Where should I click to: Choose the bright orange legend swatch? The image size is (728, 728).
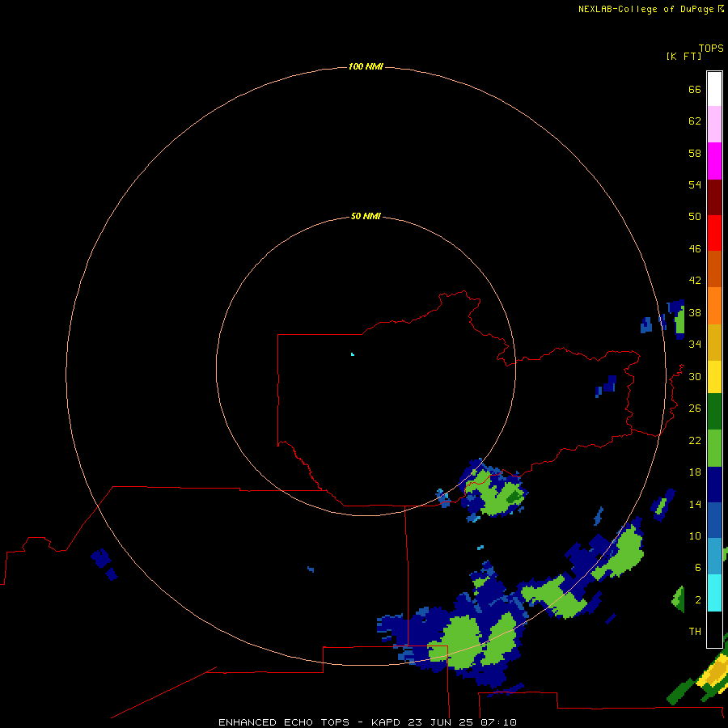[714, 306]
